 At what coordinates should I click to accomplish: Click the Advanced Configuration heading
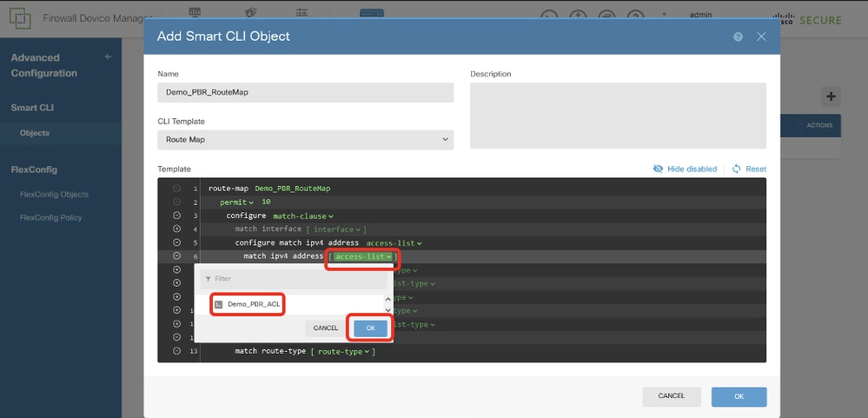43,65
